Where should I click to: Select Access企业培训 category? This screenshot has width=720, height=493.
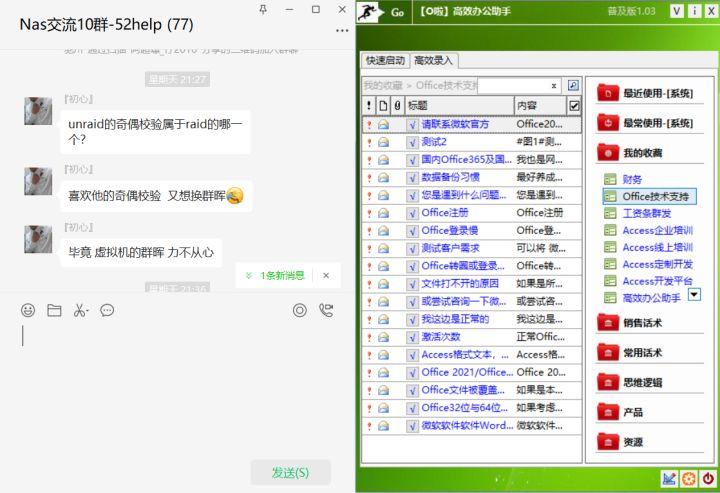[657, 230]
